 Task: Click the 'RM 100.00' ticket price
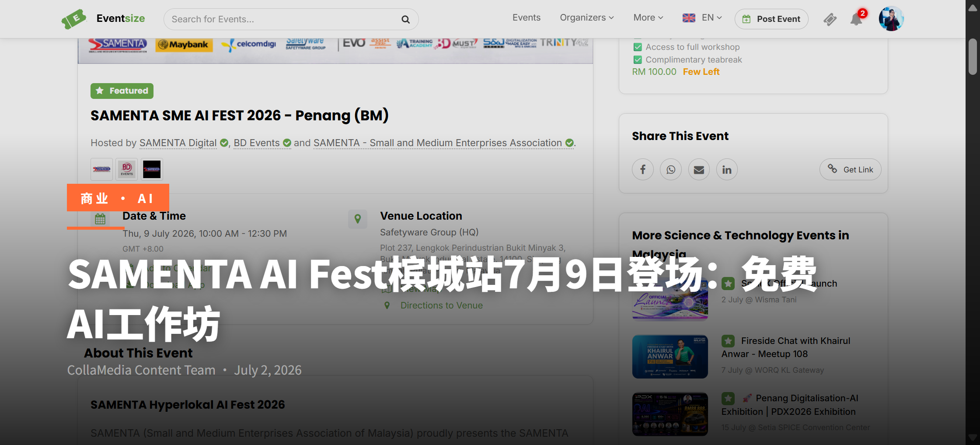[x=654, y=72]
